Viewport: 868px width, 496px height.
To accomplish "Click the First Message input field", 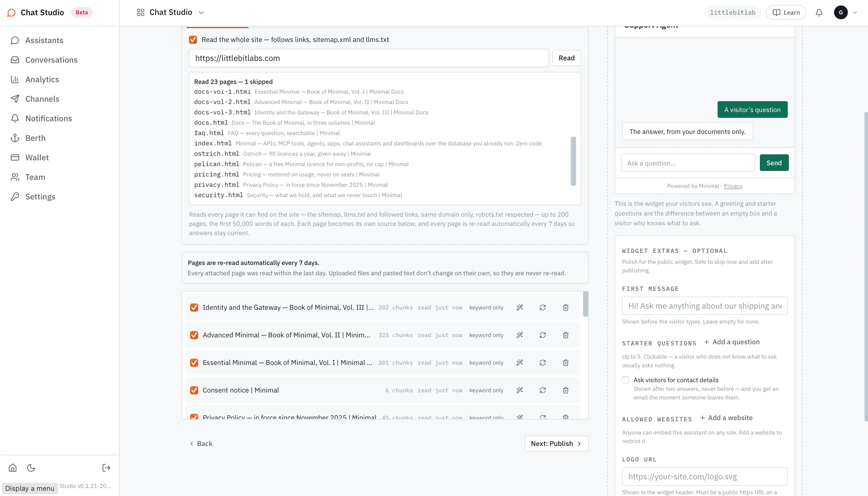I will pos(705,306).
